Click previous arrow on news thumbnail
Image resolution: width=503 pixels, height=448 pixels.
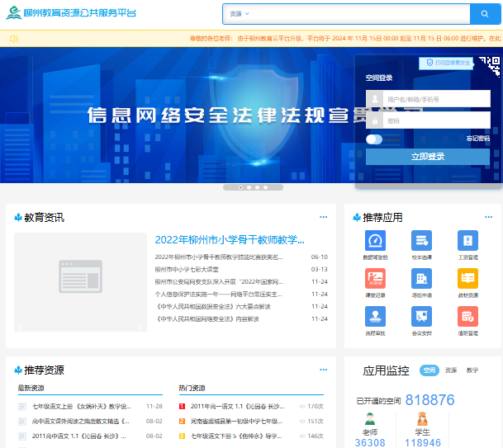[20, 327]
